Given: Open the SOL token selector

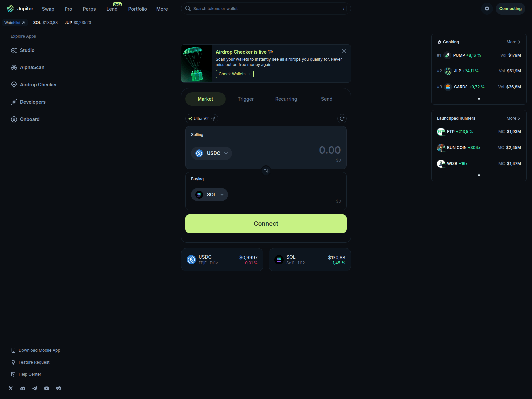Looking at the screenshot, I should click(209, 194).
